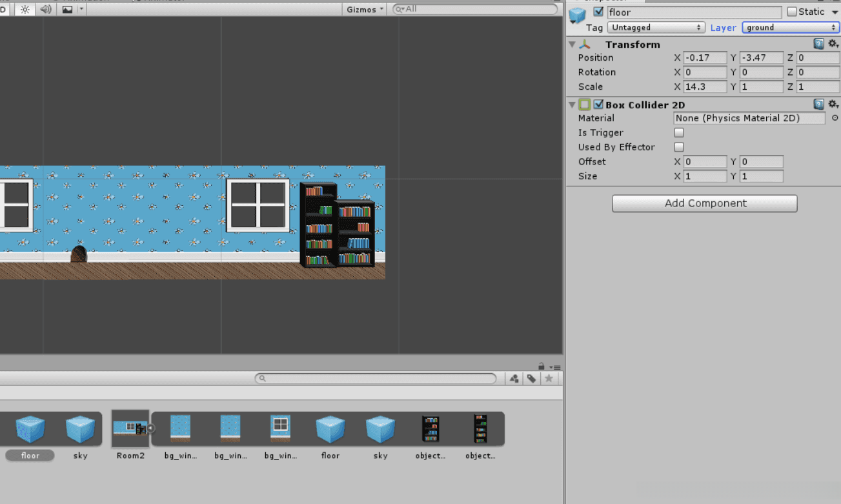
Task: Disable the Box Collider 2D component checkbox
Action: (598, 105)
